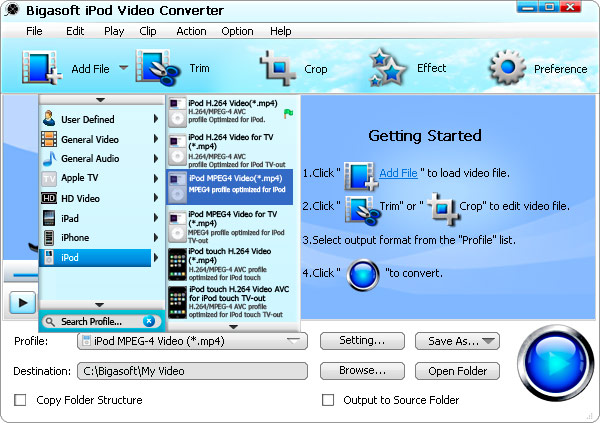Select the User Defined category icon
This screenshot has width=600, height=423.
pyautogui.click(x=49, y=119)
